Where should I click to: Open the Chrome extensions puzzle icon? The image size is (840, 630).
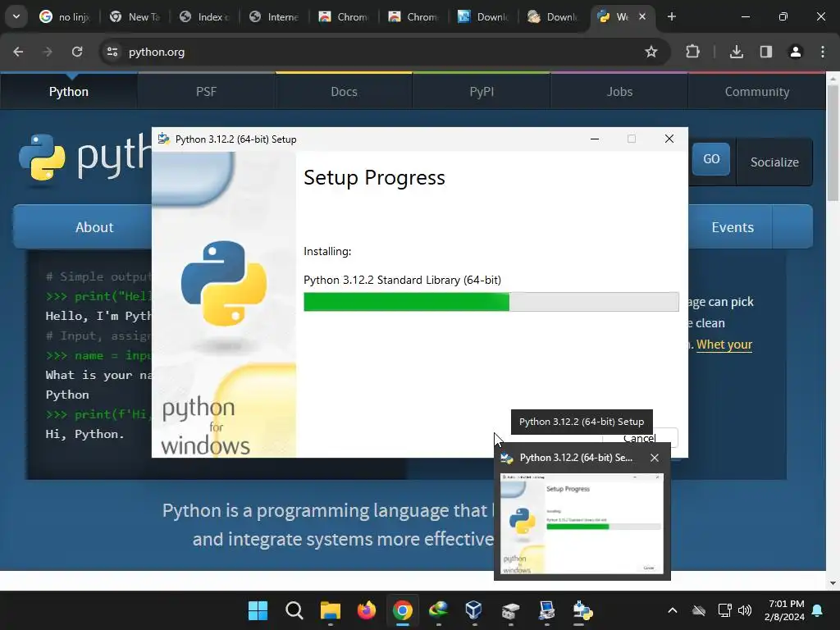pos(692,52)
